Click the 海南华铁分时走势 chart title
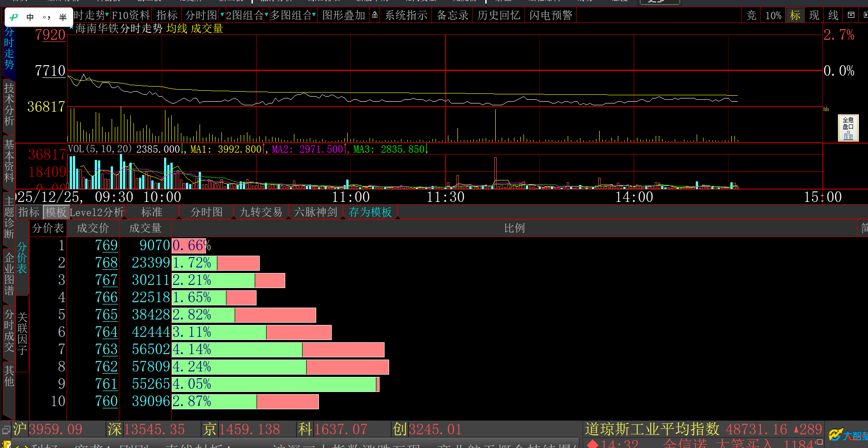The image size is (868, 448). click(x=118, y=29)
